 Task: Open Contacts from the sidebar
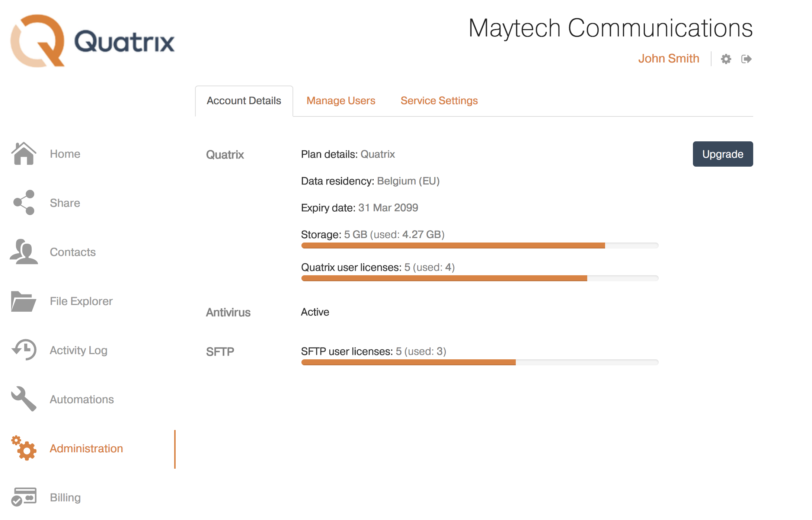pyautogui.click(x=73, y=252)
